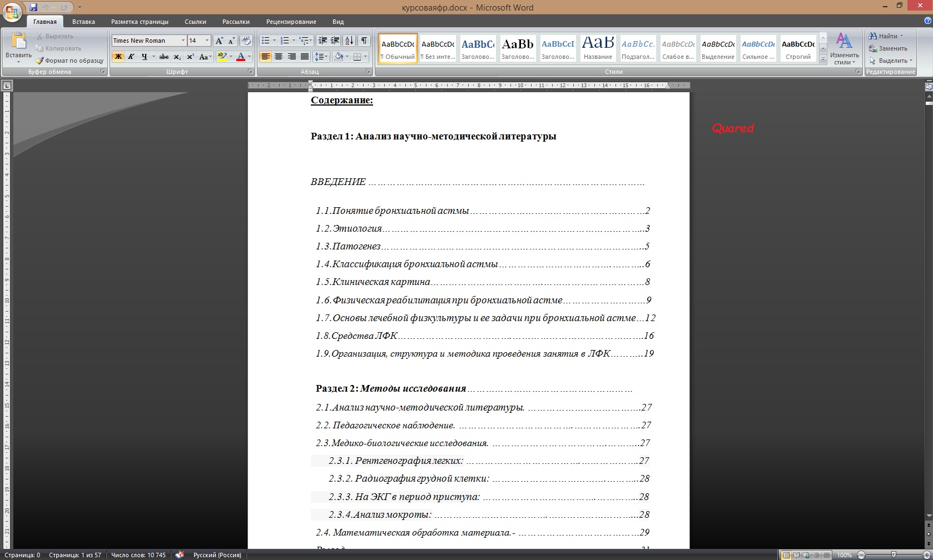Toggle bold (Ж) formatting
The width and height of the screenshot is (933, 560).
pos(118,57)
